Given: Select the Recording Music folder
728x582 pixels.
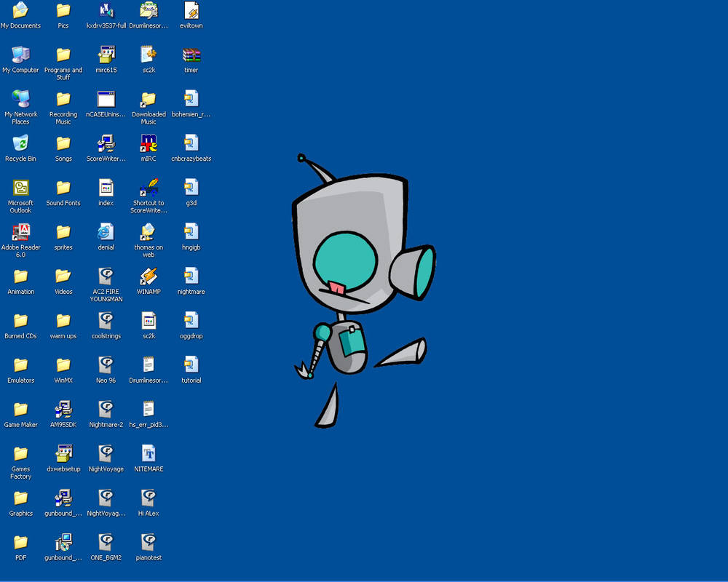Looking at the screenshot, I should click(x=63, y=107).
